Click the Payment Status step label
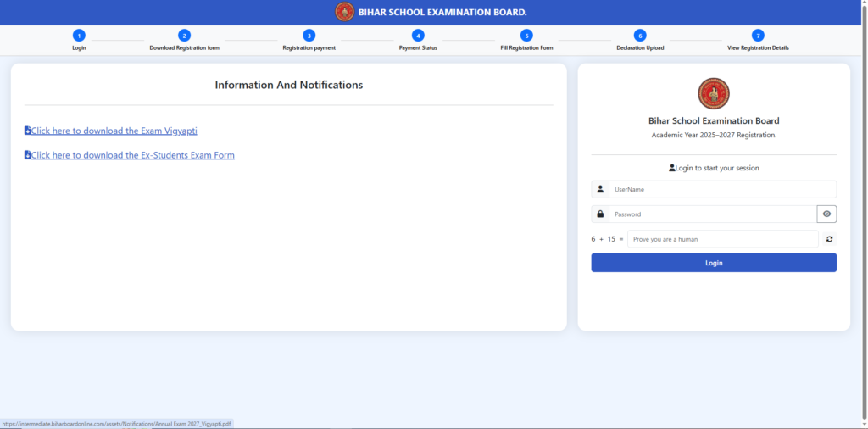This screenshot has width=868, height=429. pyautogui.click(x=418, y=48)
